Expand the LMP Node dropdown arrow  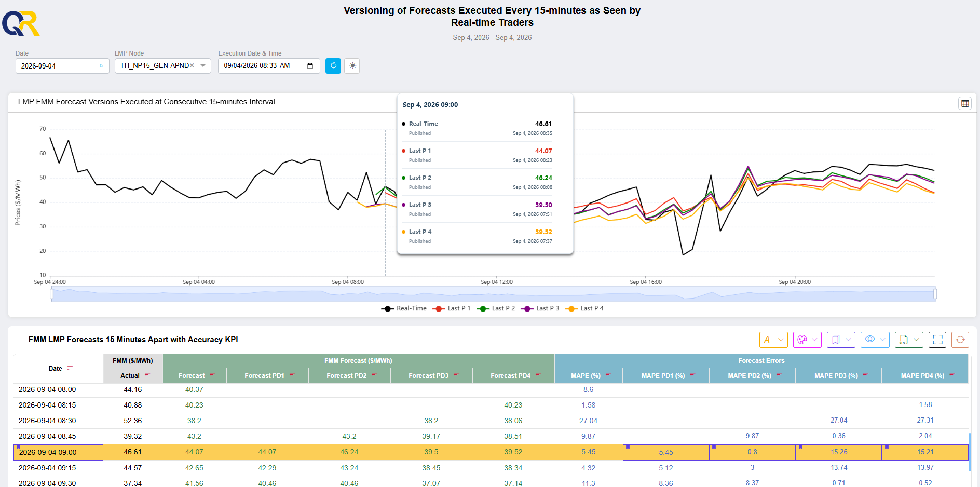tap(203, 66)
